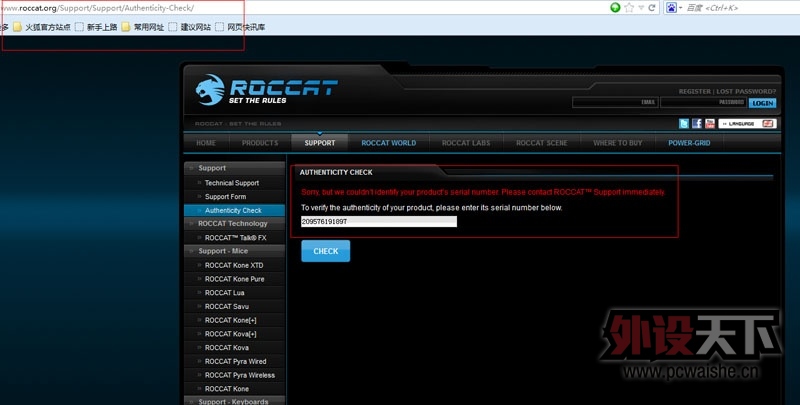Click the Baidu paw search engine icon

[x=671, y=8]
